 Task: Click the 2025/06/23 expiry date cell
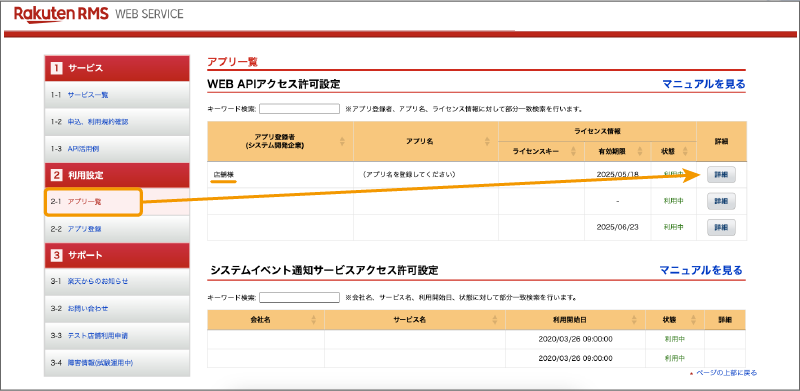(x=617, y=227)
